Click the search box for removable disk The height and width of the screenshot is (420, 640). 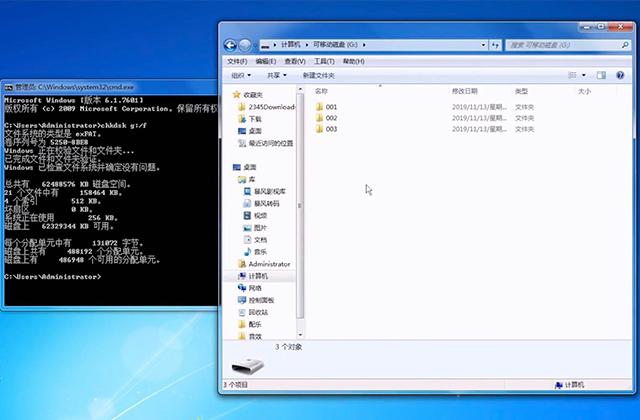point(565,45)
